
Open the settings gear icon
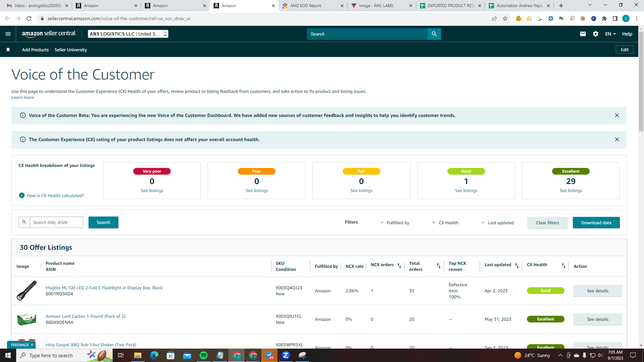coord(596,34)
